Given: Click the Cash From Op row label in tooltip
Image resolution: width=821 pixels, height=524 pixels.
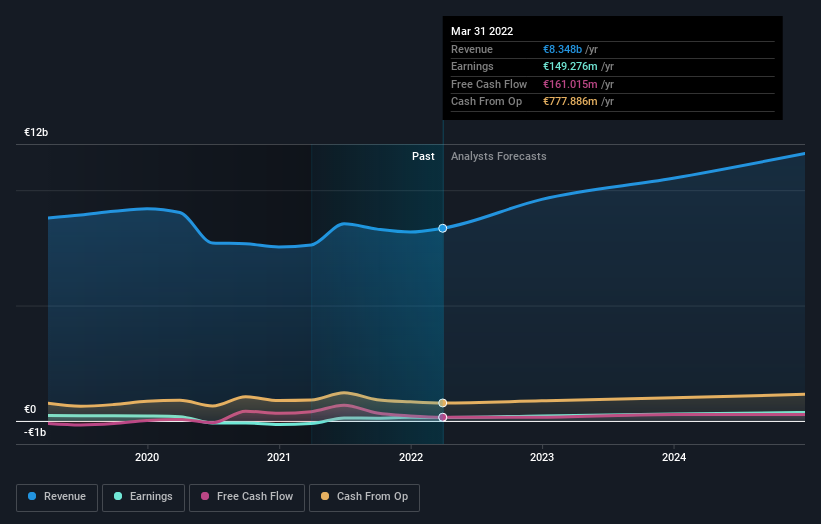Looking at the screenshot, I should click(486, 102).
